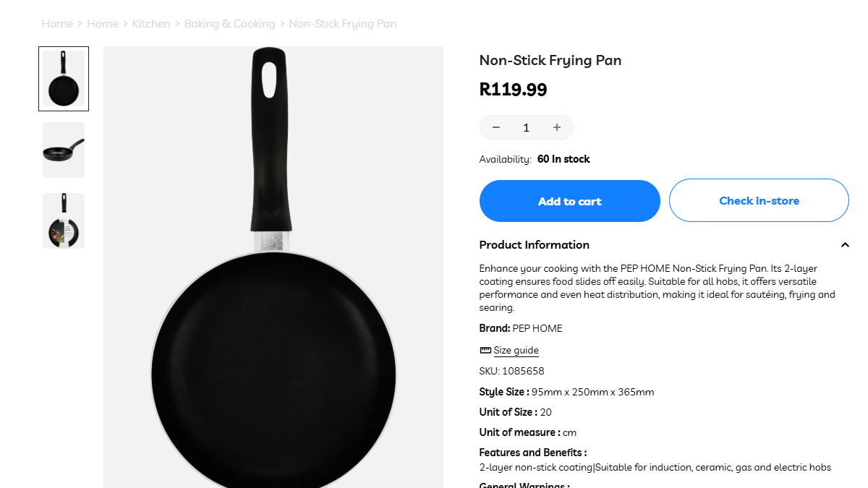The image size is (868, 488).
Task: Click the minus quantity button
Action: [x=496, y=127]
